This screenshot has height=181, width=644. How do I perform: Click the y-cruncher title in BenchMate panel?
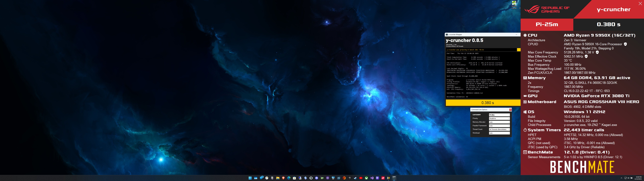tap(614, 10)
